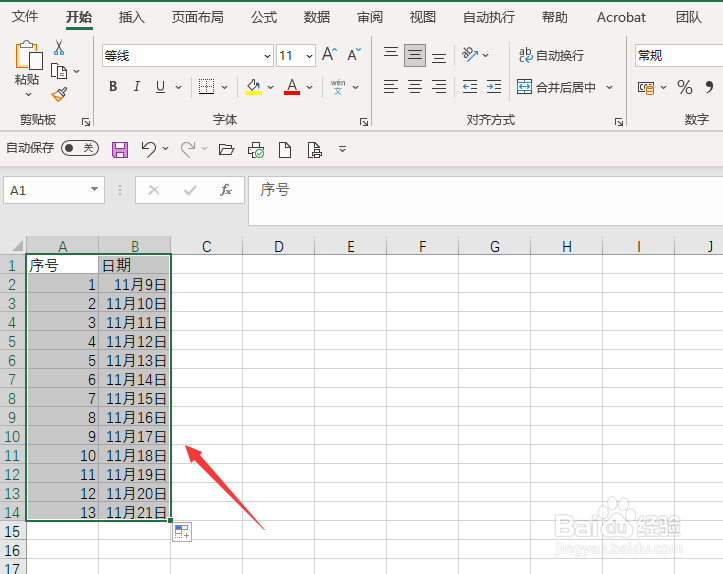Image resolution: width=723 pixels, height=574 pixels.
Task: Align text to the left
Action: pos(391,87)
